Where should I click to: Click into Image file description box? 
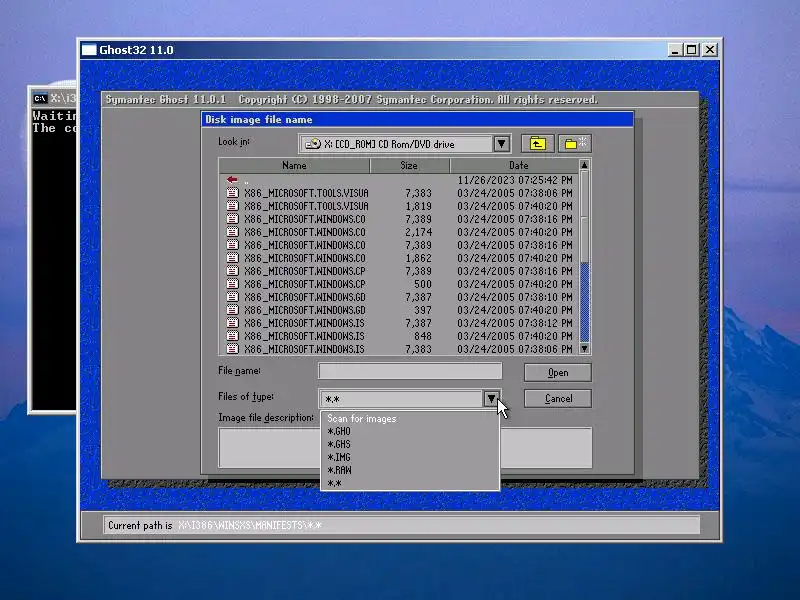coord(405,447)
